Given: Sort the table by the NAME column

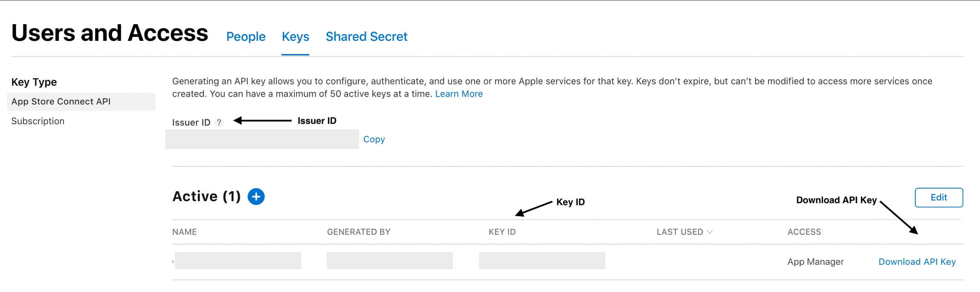Looking at the screenshot, I should pos(185,232).
